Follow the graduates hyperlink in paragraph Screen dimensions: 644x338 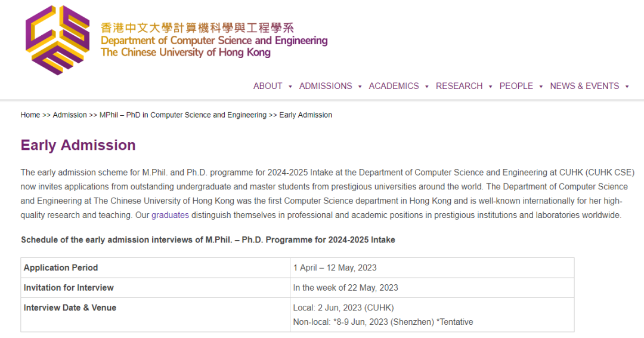tap(170, 215)
